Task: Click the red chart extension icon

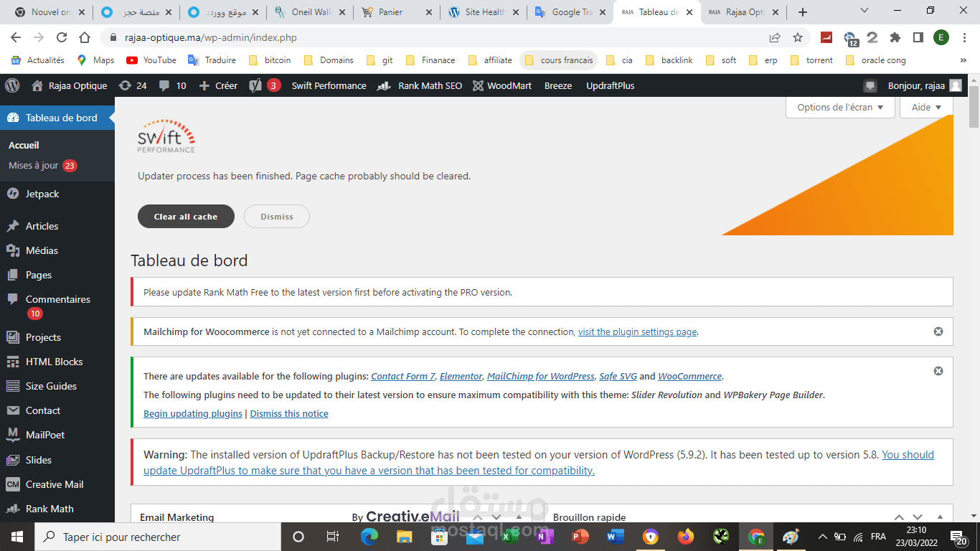Action: (826, 37)
